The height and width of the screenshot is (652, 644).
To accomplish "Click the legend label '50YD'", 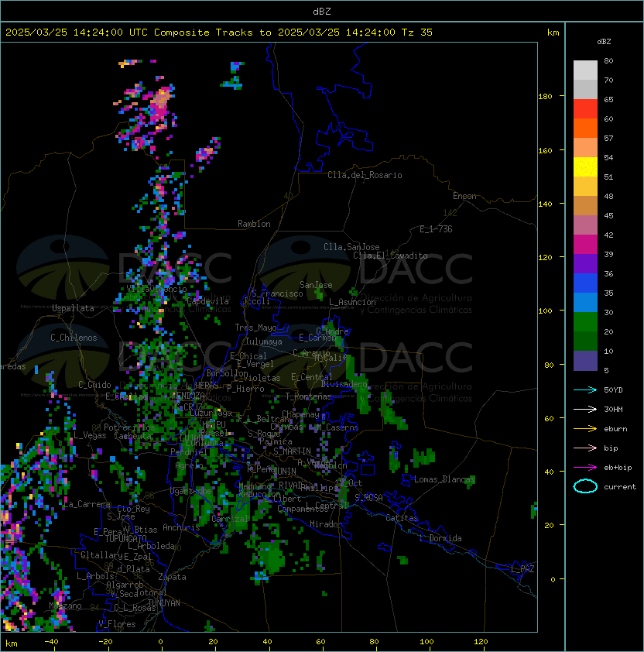I will click(x=613, y=389).
